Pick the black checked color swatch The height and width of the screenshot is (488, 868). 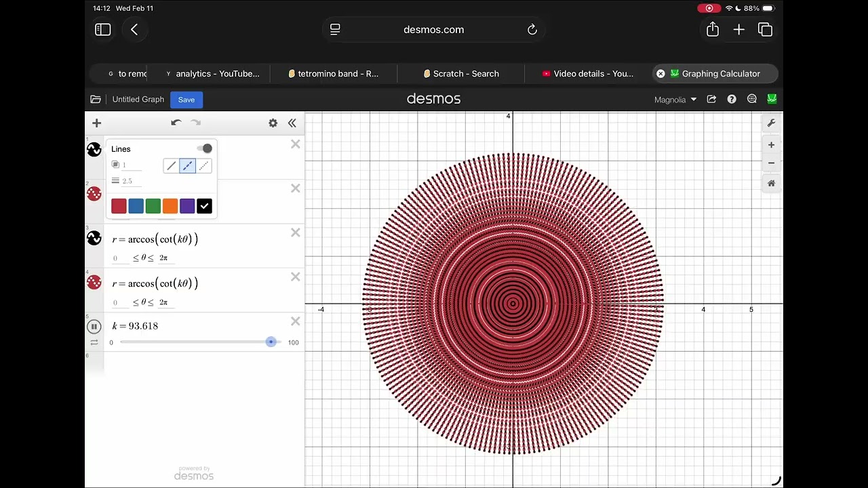[204, 206]
